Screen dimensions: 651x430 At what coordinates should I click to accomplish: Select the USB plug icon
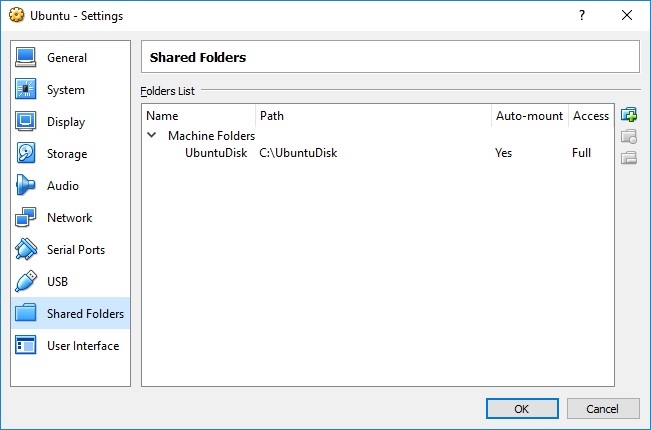pos(26,282)
